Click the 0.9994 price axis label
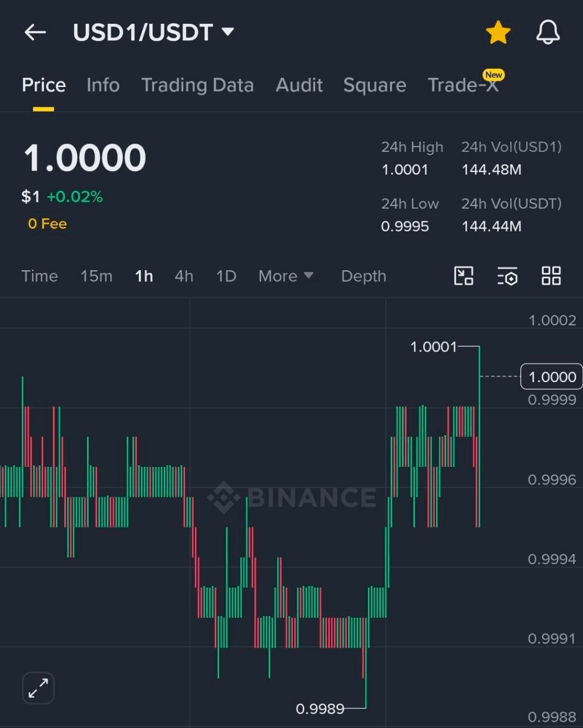The image size is (583, 728). 552,559
